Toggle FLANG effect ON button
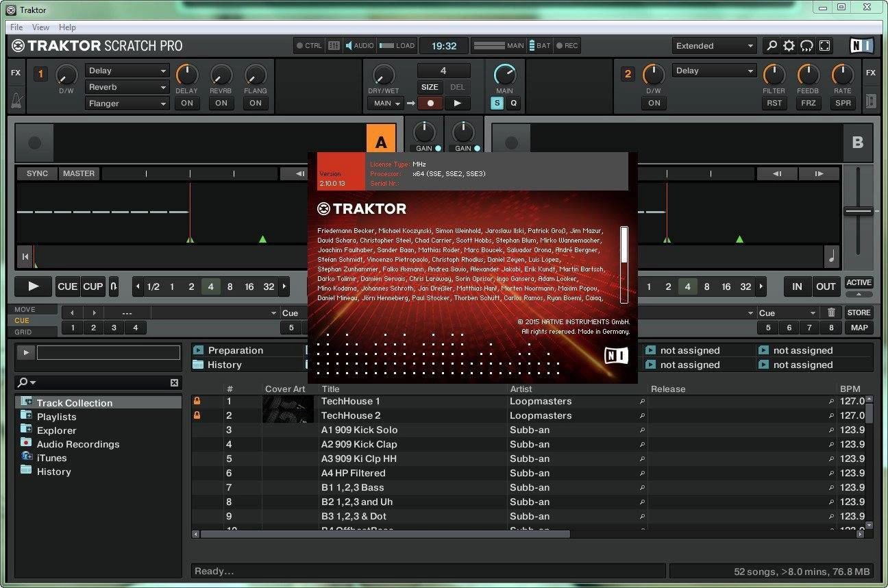 point(255,103)
